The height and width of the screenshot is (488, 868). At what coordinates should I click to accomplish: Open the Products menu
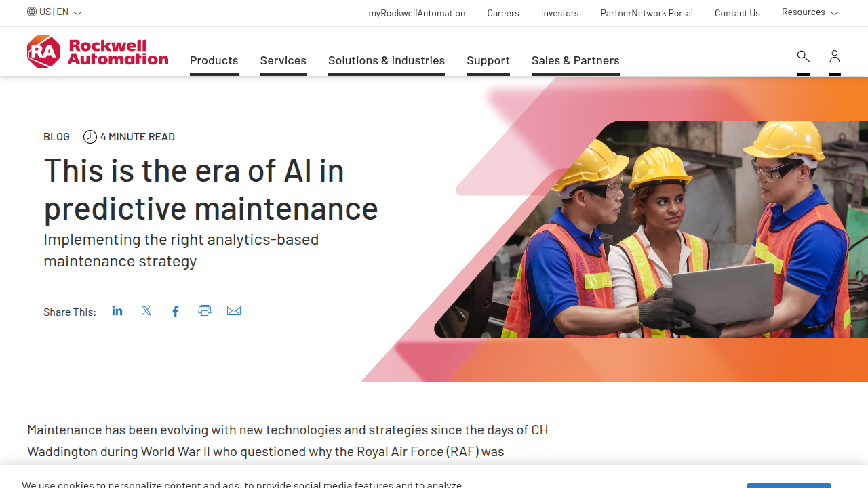coord(214,60)
